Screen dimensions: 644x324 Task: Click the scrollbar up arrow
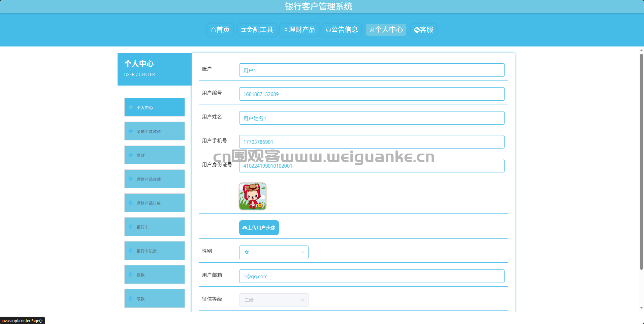click(641, 51)
